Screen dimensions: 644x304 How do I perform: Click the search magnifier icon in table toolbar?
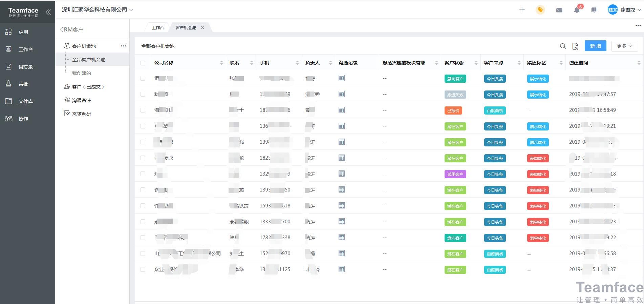[x=563, y=46]
